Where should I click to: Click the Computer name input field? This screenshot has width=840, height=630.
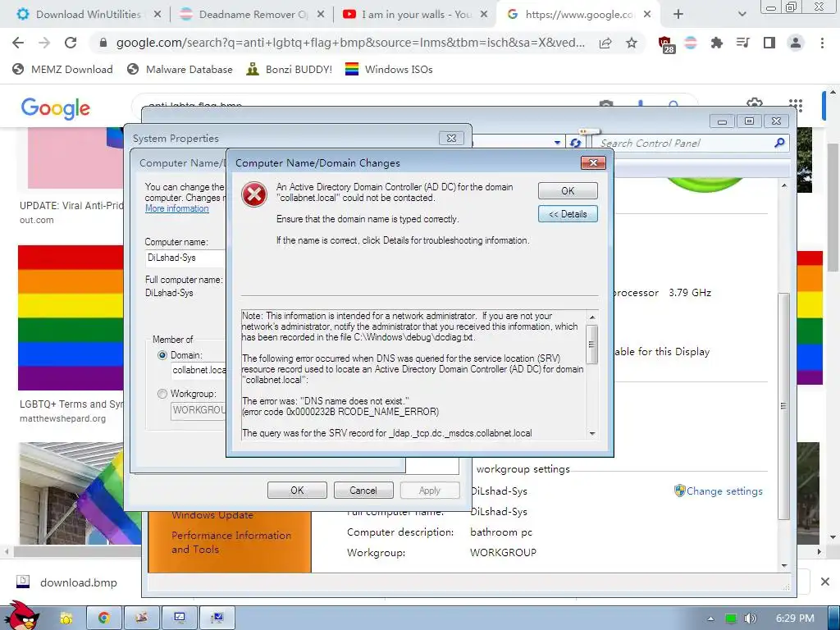(185, 258)
